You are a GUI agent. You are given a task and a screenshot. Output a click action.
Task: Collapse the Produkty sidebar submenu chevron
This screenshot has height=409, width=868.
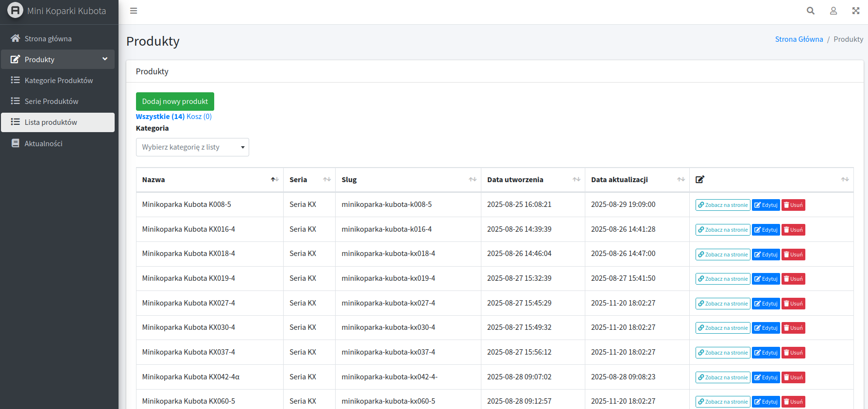105,59
